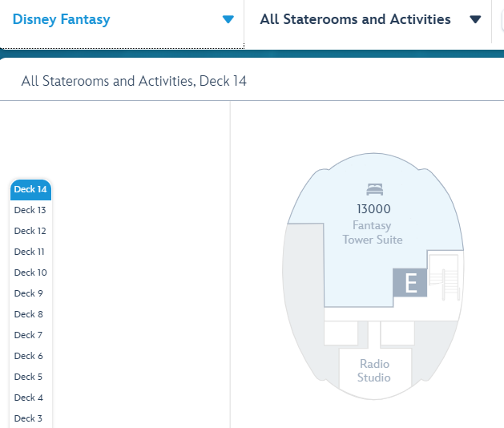Click the All Staterooms and Activities, Deck 14 heading

tap(134, 81)
